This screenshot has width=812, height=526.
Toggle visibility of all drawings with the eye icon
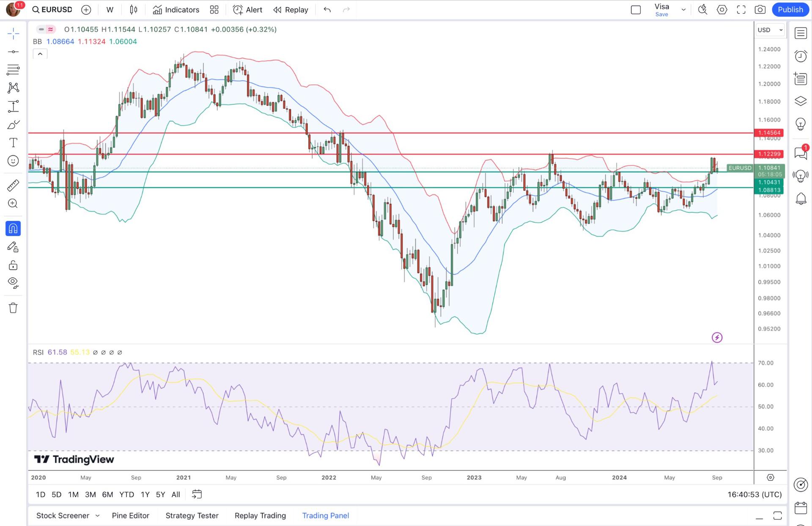click(x=13, y=282)
